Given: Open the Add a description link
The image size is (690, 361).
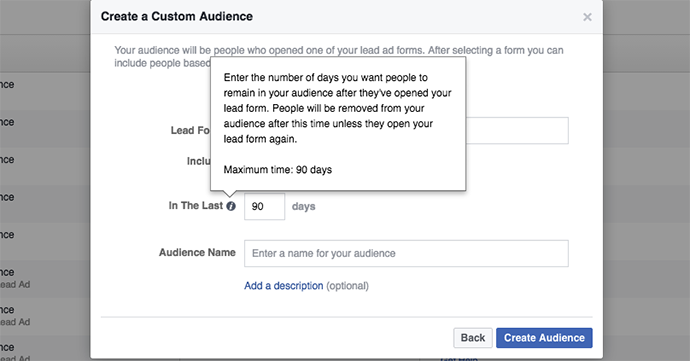Looking at the screenshot, I should tap(283, 286).
